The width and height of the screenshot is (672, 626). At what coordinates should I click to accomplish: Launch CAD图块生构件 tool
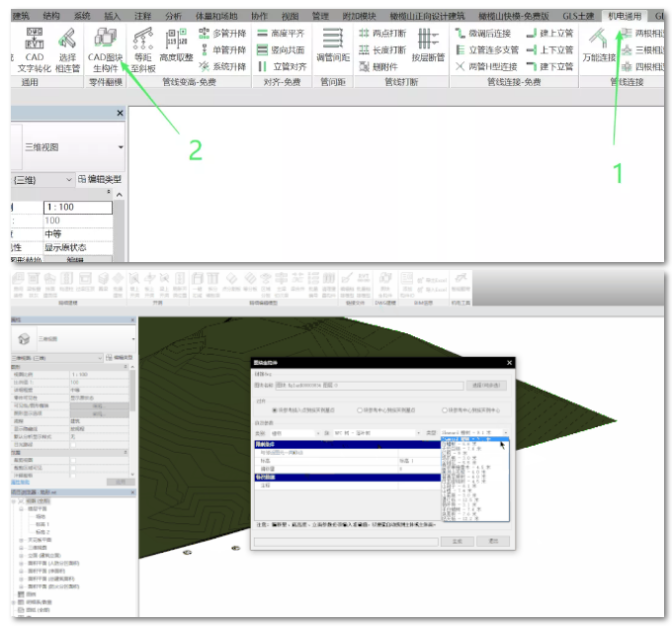(x=105, y=50)
